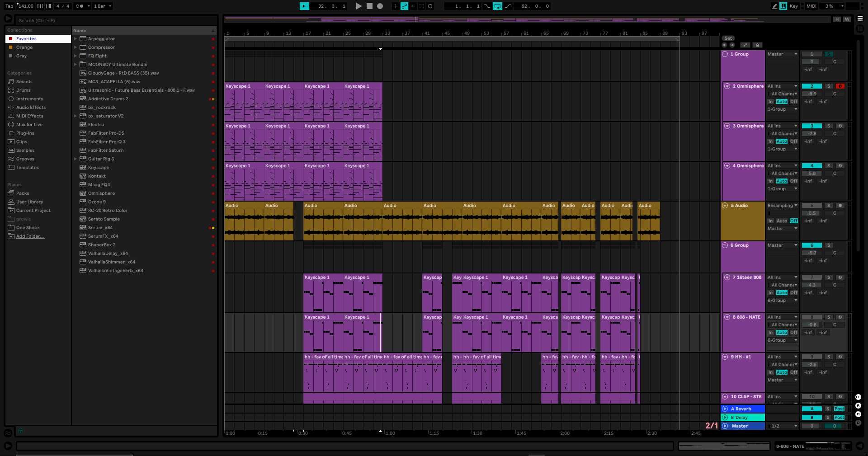Click the Stop transport button

point(369,6)
